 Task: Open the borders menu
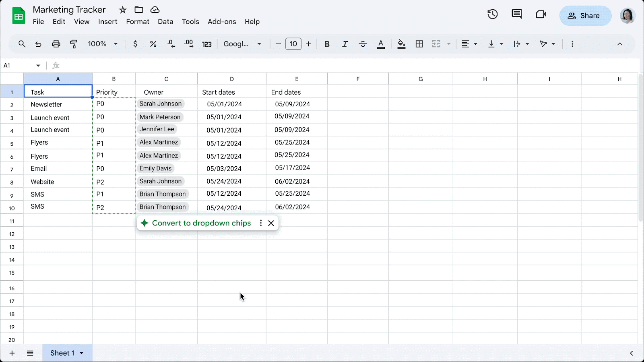(x=419, y=44)
